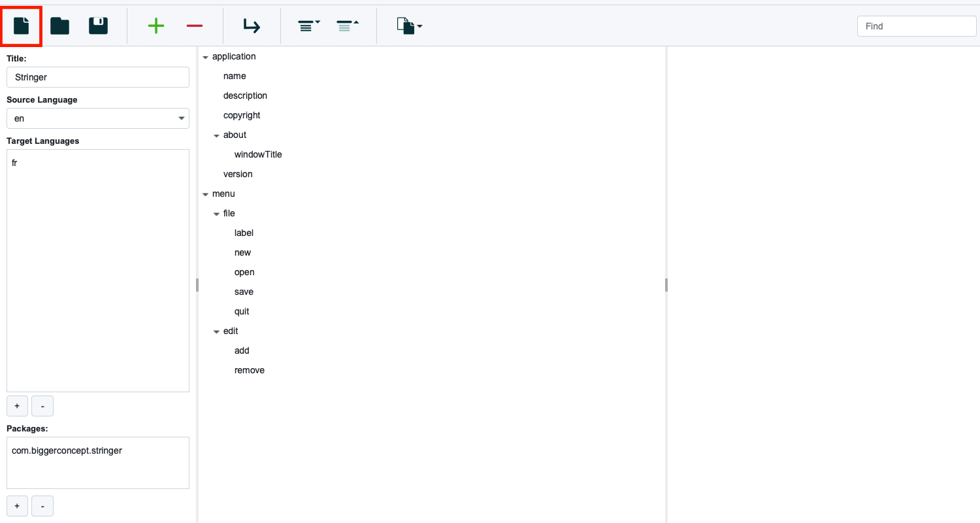Add a key with the green plus icon
The height and width of the screenshot is (523, 980).
pyautogui.click(x=156, y=26)
